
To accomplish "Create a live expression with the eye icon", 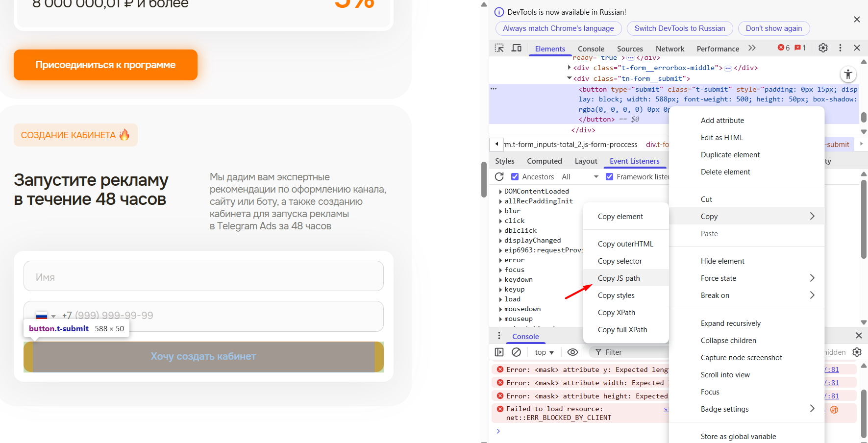I will coord(572,352).
